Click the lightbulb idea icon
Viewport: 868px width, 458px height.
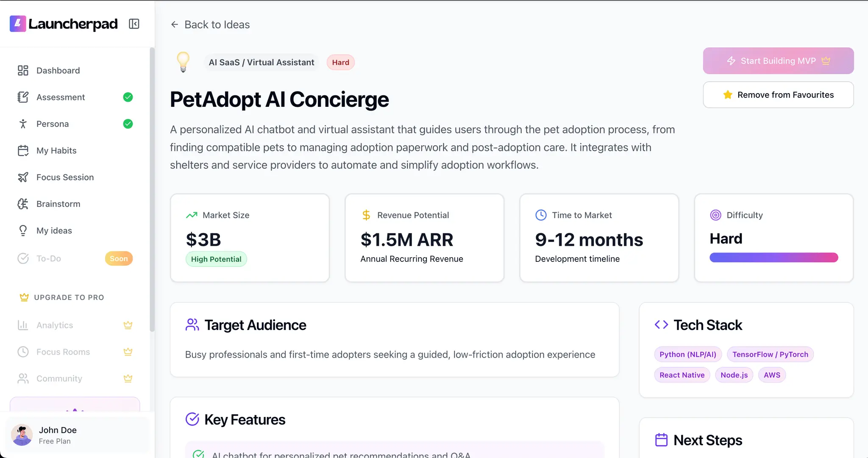[183, 62]
